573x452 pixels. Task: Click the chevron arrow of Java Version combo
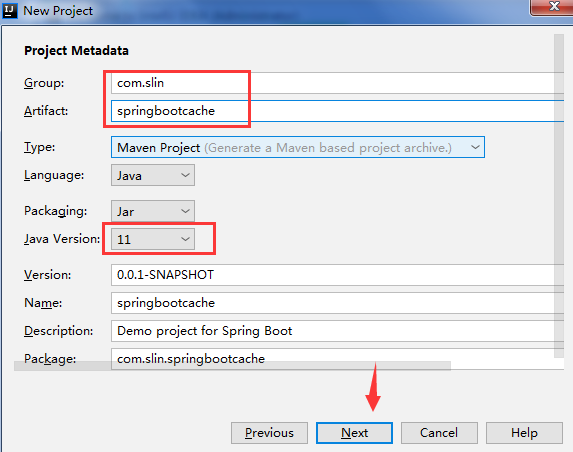pyautogui.click(x=185, y=239)
